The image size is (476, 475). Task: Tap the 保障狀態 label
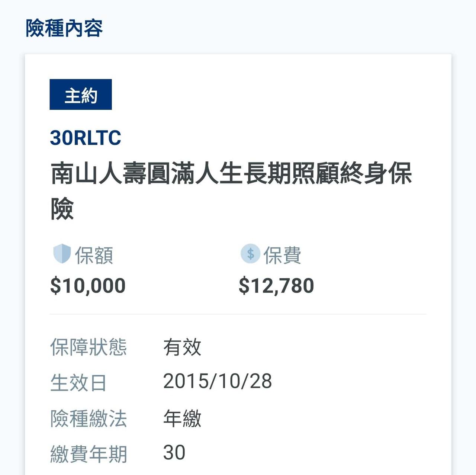tap(89, 347)
